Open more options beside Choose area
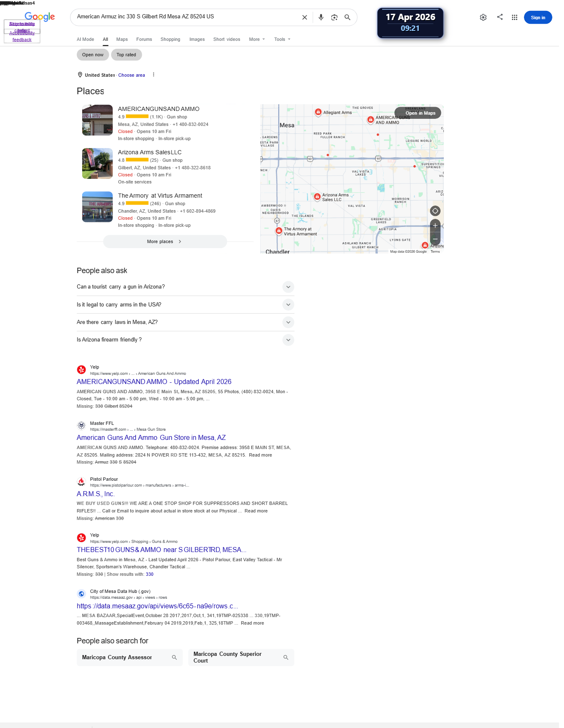564x728 pixels. [154, 75]
